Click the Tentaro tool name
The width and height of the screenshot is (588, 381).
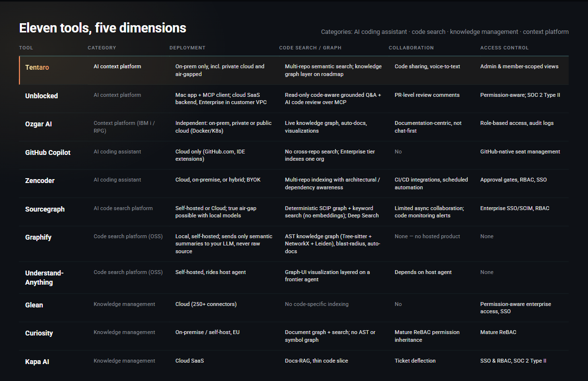click(x=37, y=67)
